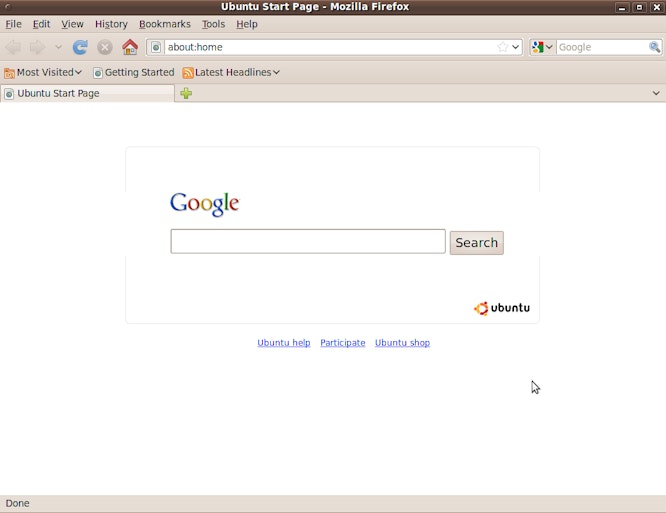Open the Ubuntu help link
Viewport: 666px width, 513px height.
point(284,343)
